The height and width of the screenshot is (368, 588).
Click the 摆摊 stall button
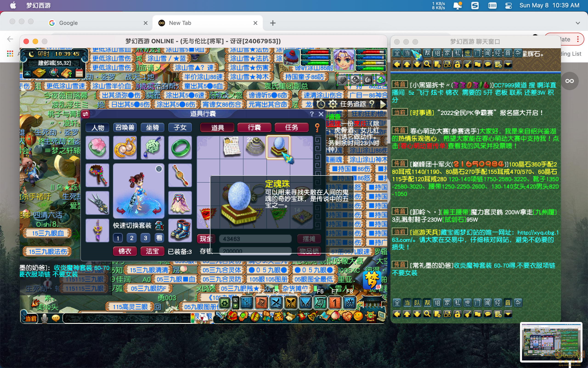(x=309, y=239)
